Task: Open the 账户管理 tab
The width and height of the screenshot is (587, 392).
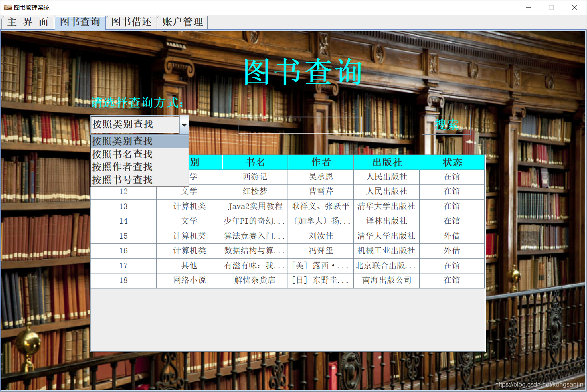Action: [x=182, y=22]
